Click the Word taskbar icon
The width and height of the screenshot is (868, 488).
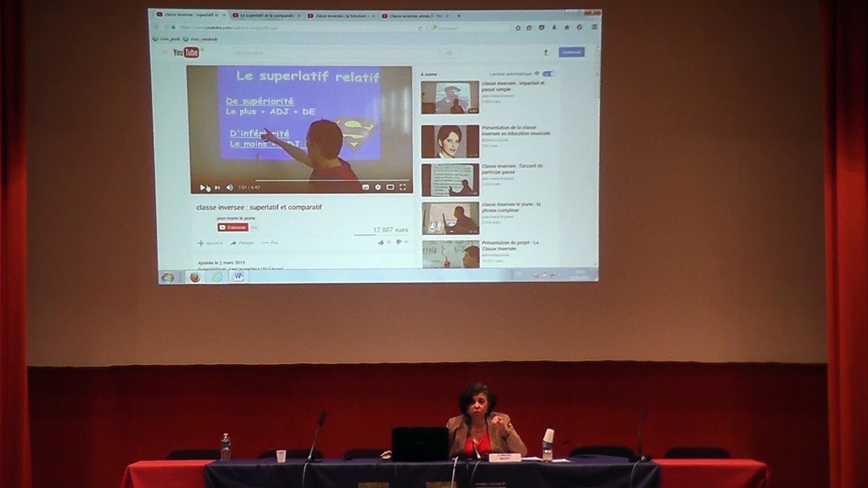tap(239, 277)
